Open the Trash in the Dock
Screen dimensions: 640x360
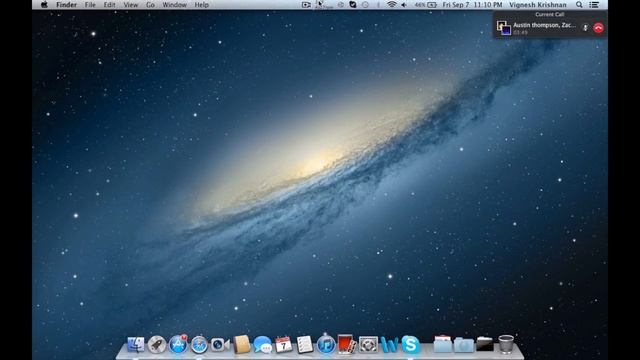click(506, 344)
